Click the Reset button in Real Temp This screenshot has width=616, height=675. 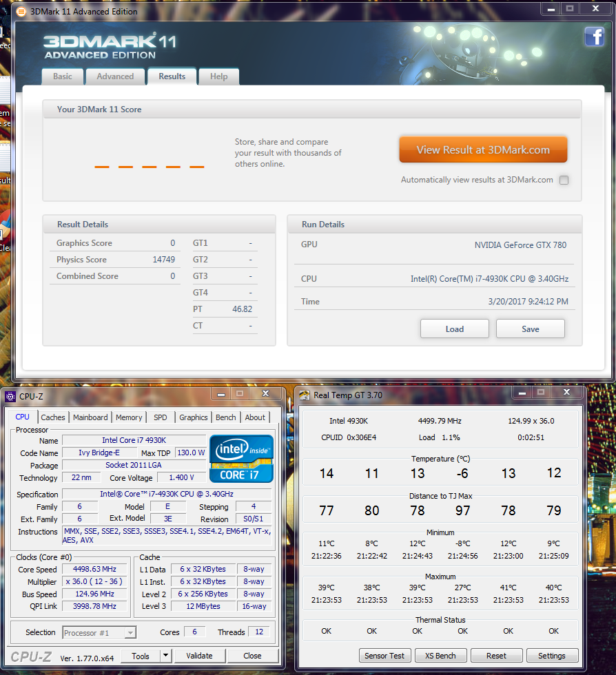[x=496, y=656]
